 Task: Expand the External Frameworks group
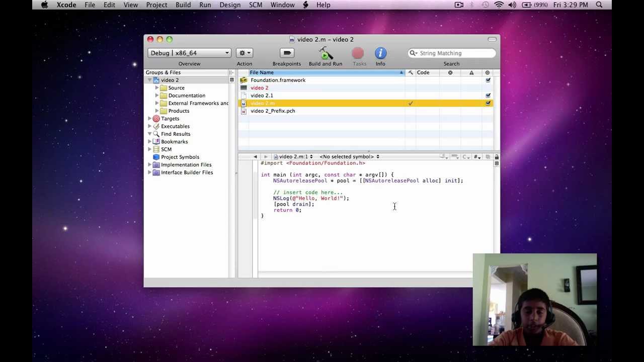[x=157, y=103]
